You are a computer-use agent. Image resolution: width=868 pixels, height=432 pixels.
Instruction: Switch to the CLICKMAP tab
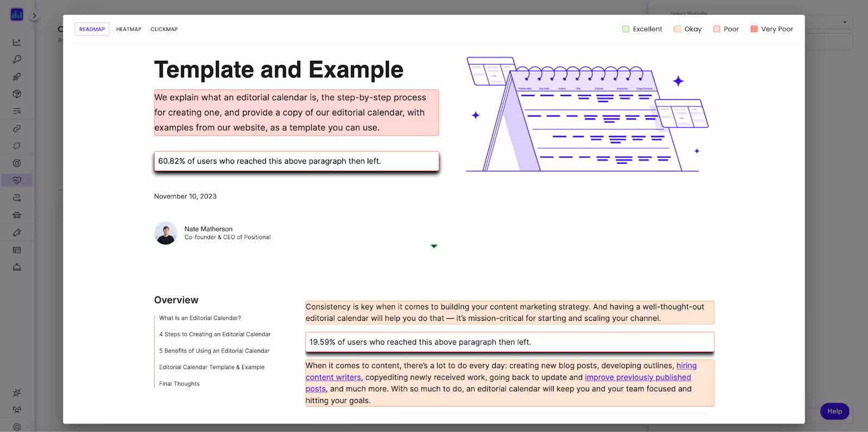click(164, 29)
